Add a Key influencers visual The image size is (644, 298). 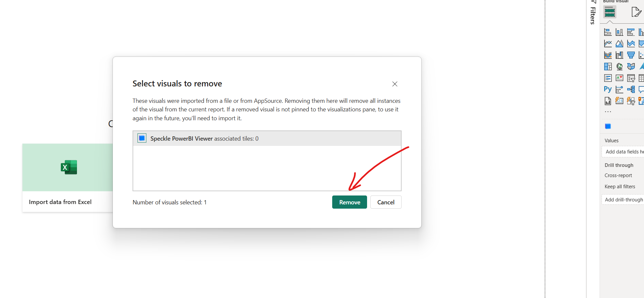(x=619, y=89)
